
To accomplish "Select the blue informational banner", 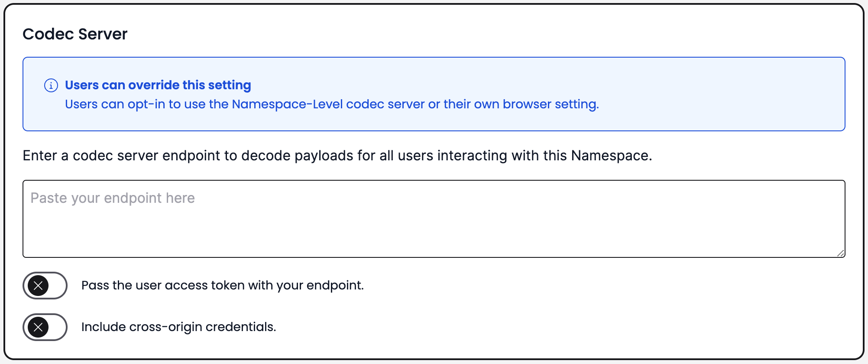I will click(x=433, y=94).
